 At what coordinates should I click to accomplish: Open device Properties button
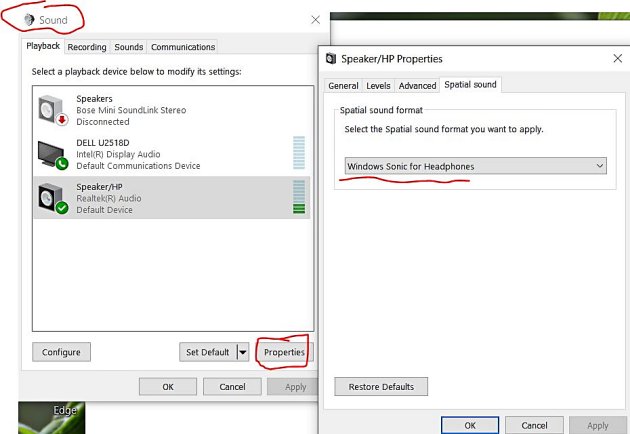tap(284, 352)
